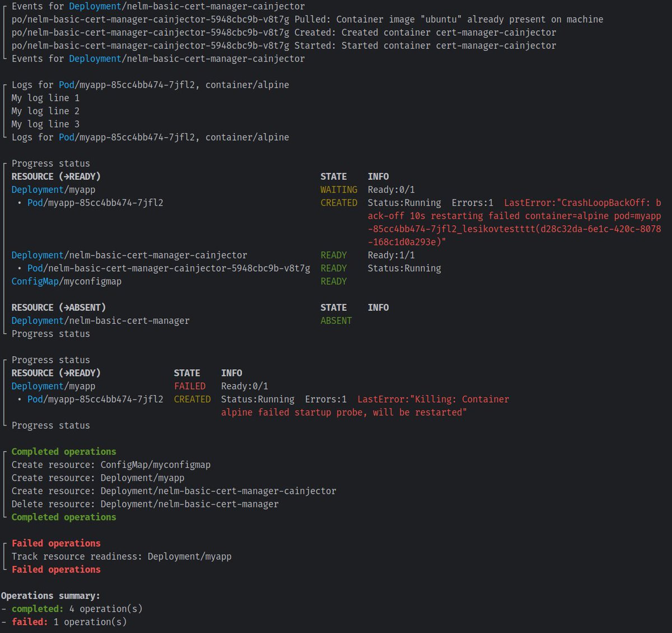Click READY state of Deployment/nelm-basic-cert-manager-cainjector row
Screen dimensions: 672x633
(333, 255)
